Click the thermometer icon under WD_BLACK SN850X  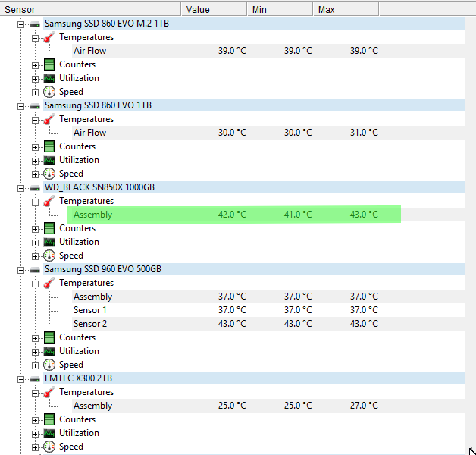click(49, 202)
